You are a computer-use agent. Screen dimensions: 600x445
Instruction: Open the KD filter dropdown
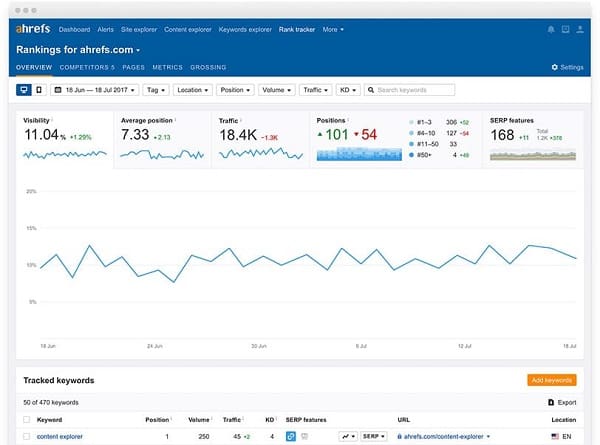pos(348,90)
